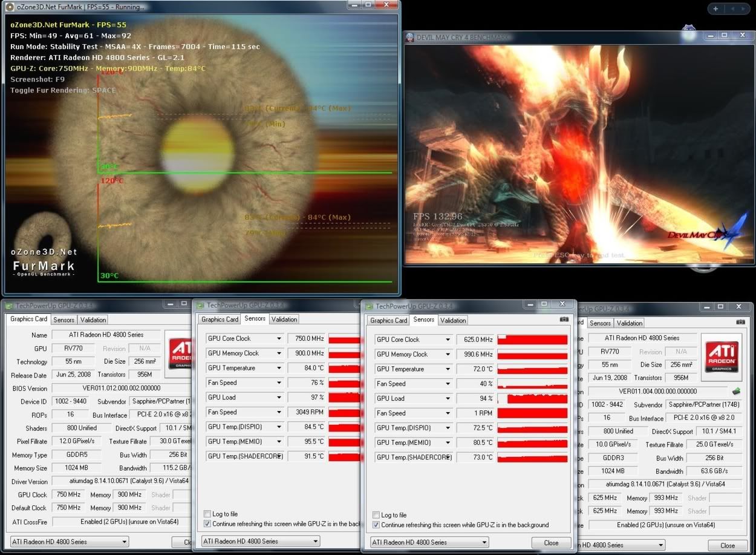Image resolution: width=756 pixels, height=555 pixels.
Task: Expand GPU Core Clock dropdown reading 625.0 MHz
Action: [448, 340]
